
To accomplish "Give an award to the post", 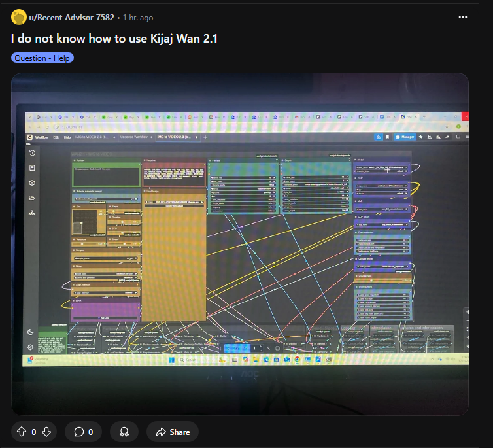I will click(x=124, y=432).
